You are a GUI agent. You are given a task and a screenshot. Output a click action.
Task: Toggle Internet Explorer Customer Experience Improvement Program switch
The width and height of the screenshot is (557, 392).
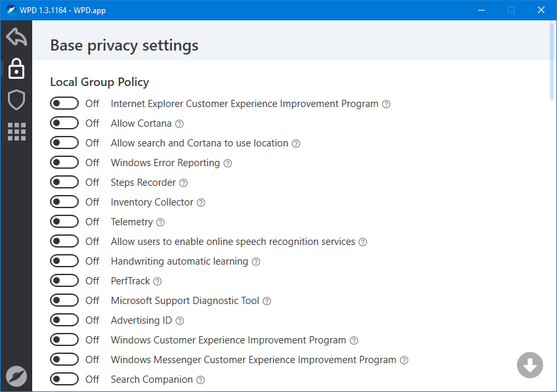64,103
